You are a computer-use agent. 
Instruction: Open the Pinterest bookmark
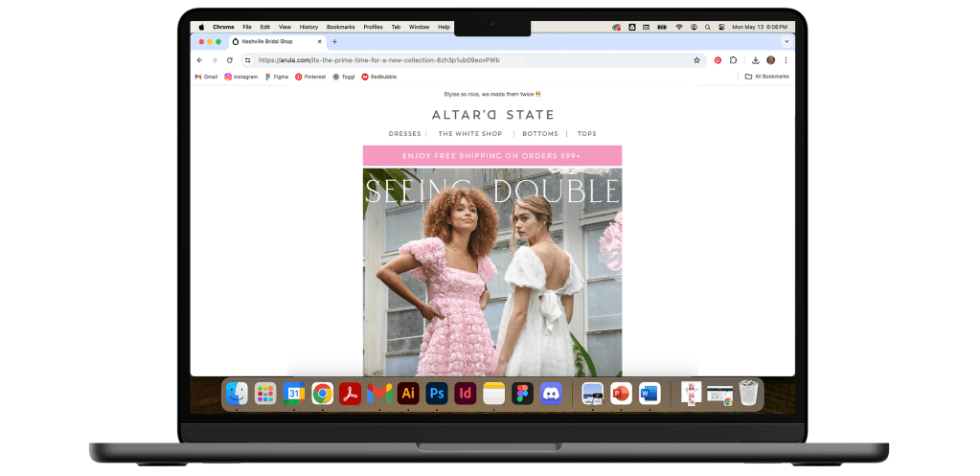coord(310,77)
